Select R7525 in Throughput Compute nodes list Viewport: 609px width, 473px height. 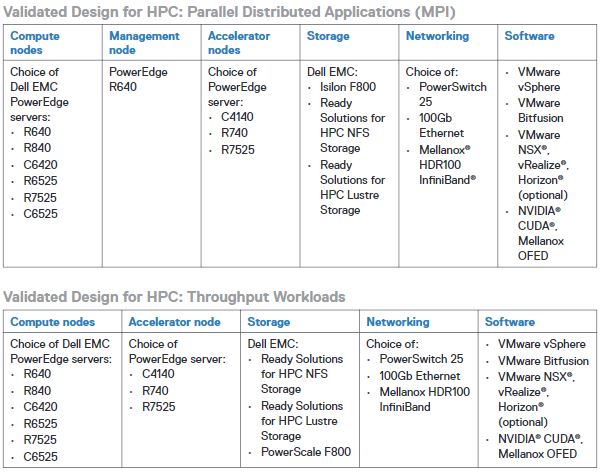coord(40,440)
